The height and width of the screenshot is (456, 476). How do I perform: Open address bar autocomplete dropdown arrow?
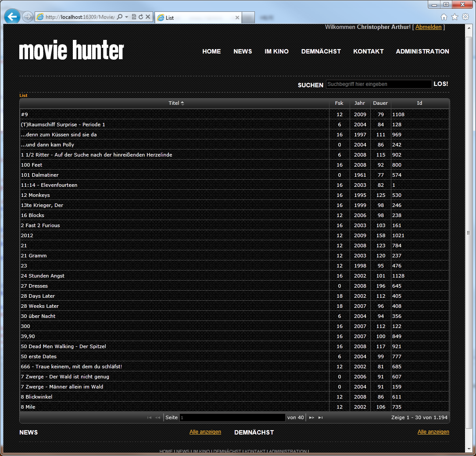[127, 17]
